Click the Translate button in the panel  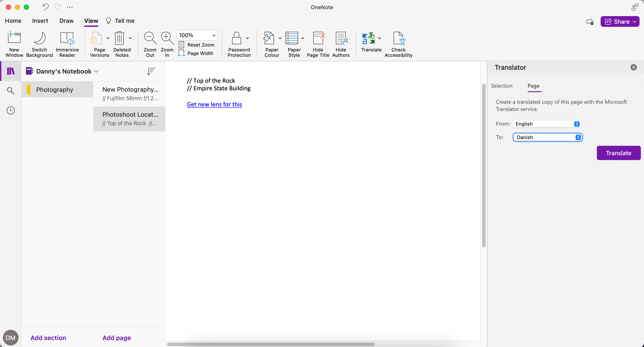pyautogui.click(x=618, y=153)
